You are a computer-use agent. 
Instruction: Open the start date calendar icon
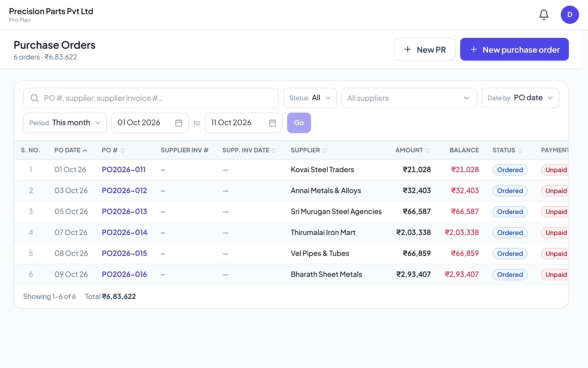point(179,123)
